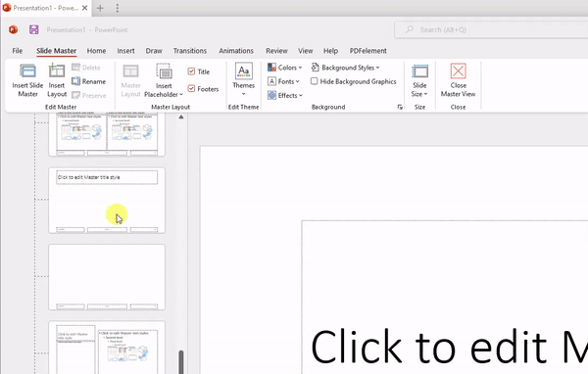Open the Background Styles dropdown
The image size is (588, 374).
tap(345, 68)
